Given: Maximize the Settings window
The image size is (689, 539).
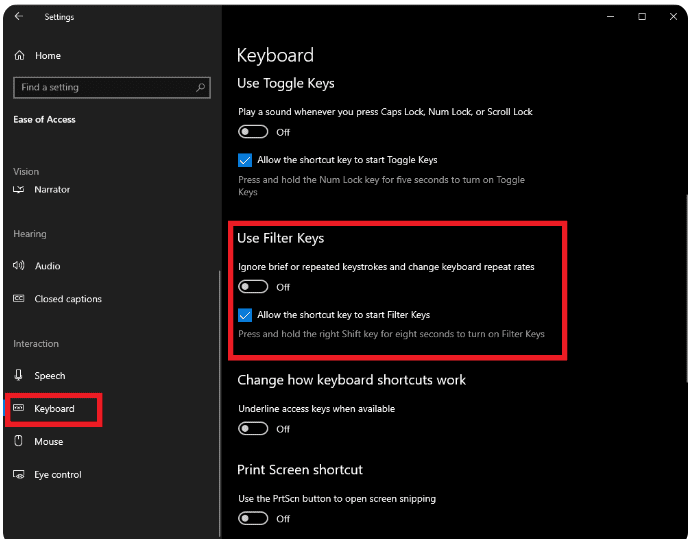Looking at the screenshot, I should tap(642, 17).
